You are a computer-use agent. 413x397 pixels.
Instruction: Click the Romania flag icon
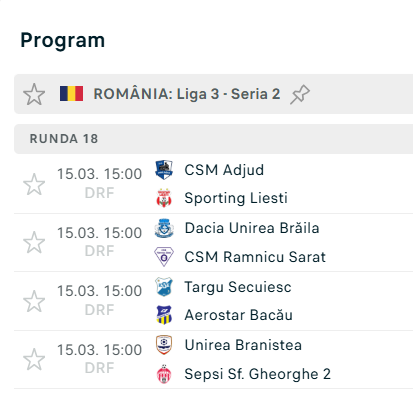click(x=71, y=94)
